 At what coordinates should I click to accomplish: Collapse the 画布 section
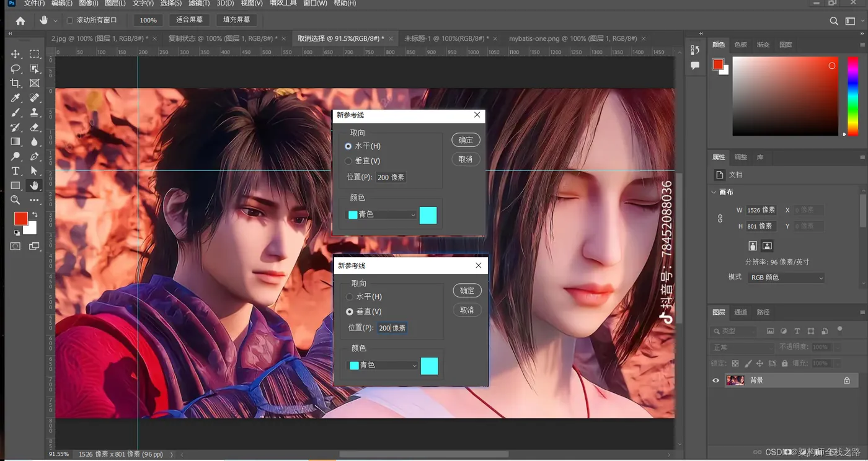point(714,192)
